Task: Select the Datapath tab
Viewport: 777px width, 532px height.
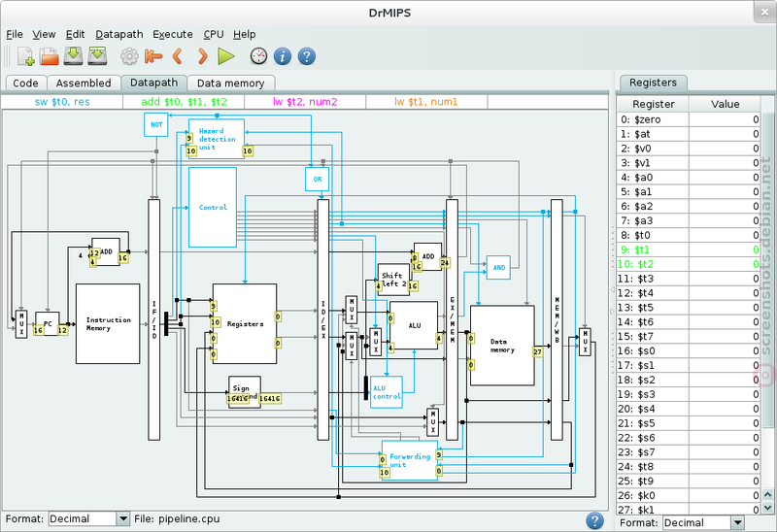Action: [x=154, y=83]
